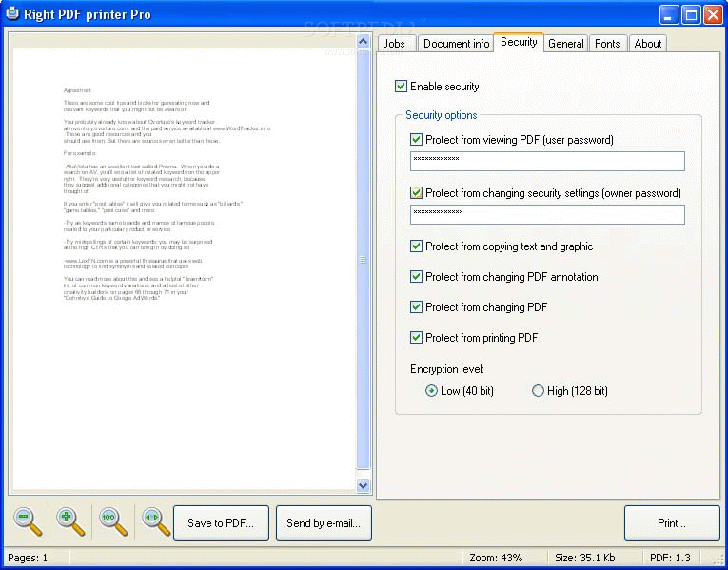Switch to the Fonts tab
This screenshot has width=728, height=570.
tap(607, 44)
